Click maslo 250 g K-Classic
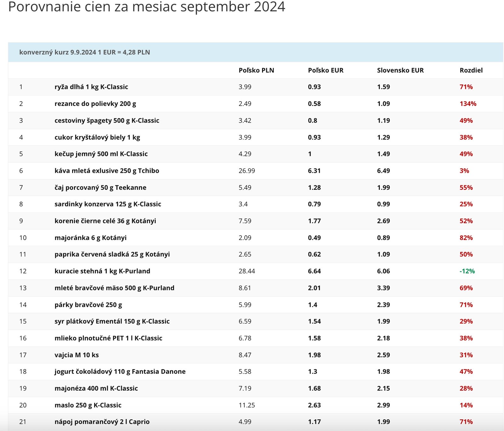 (88, 405)
